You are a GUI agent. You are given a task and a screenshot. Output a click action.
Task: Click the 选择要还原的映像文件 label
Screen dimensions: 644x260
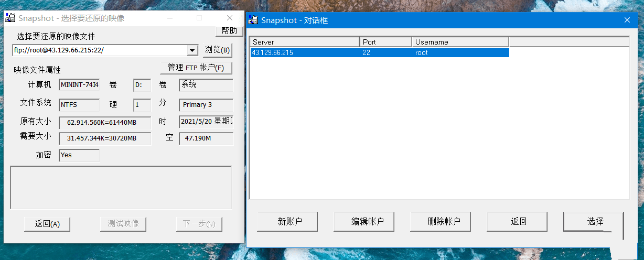pos(56,37)
